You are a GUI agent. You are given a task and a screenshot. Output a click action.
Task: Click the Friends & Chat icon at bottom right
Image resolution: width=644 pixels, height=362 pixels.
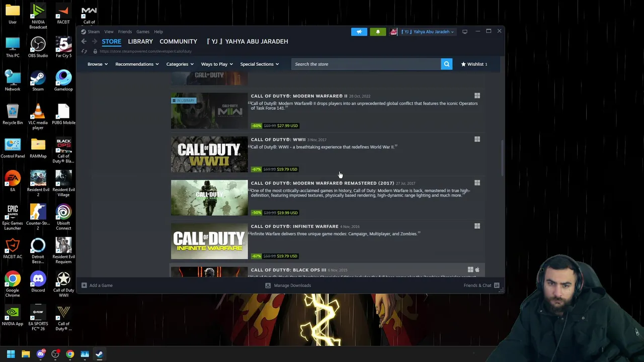click(497, 285)
